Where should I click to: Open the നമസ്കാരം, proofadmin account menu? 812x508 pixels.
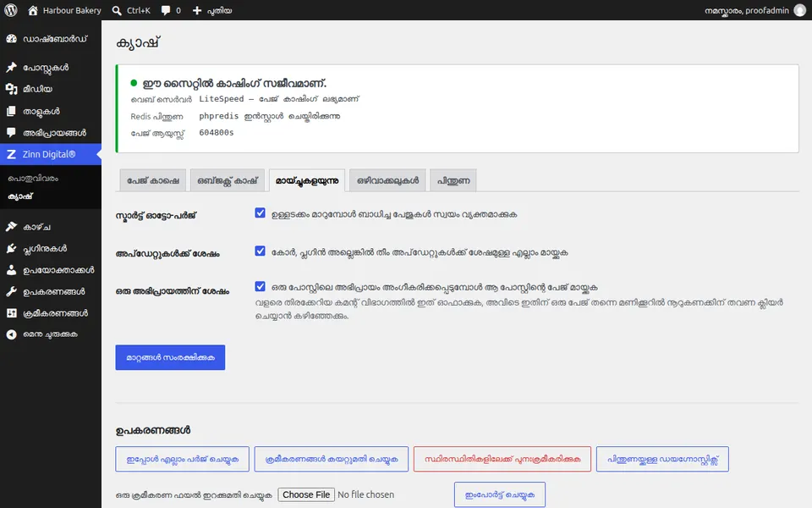pyautogui.click(x=747, y=10)
